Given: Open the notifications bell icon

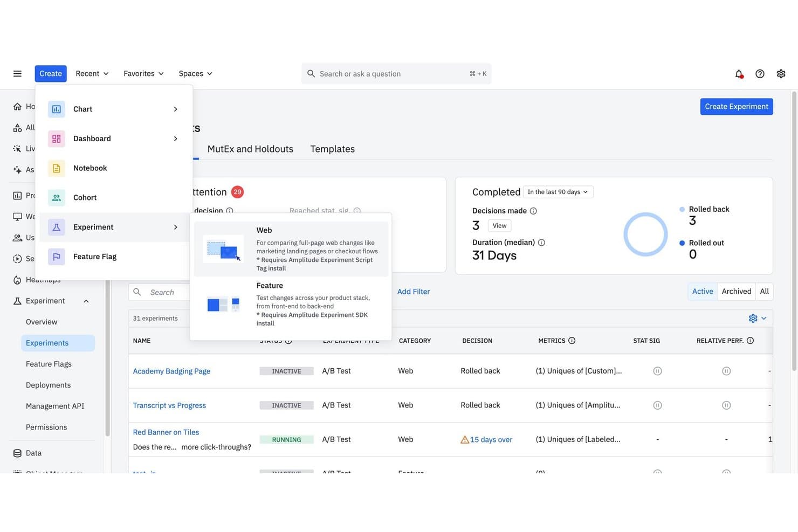Looking at the screenshot, I should click(x=739, y=74).
